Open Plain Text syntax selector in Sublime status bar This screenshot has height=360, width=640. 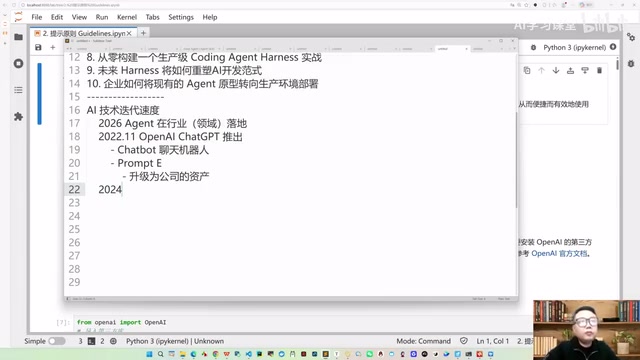504,299
